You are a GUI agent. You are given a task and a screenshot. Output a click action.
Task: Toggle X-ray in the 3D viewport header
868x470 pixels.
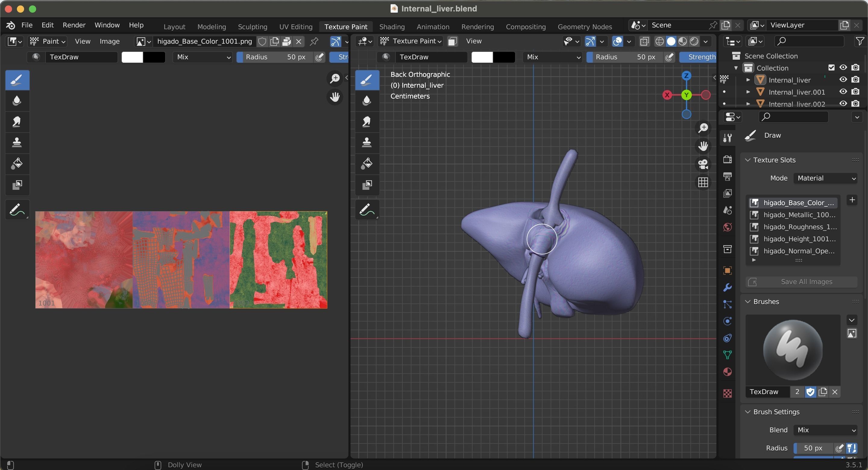tap(644, 41)
